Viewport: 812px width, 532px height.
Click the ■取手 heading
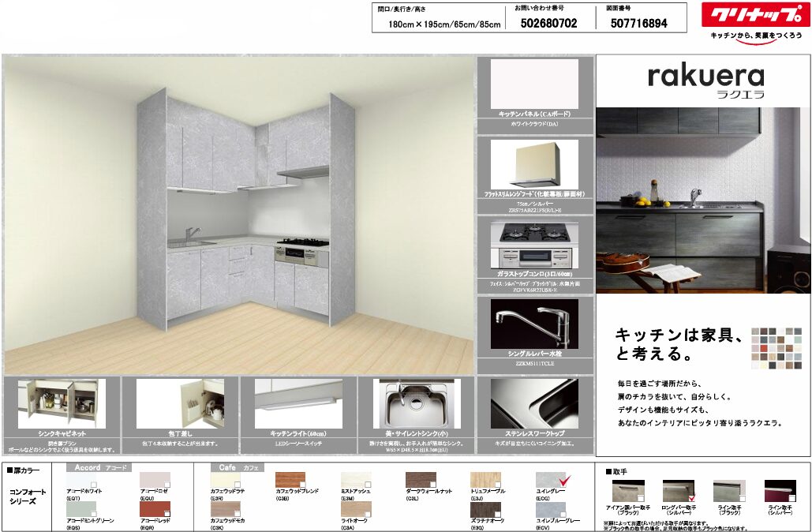coord(616,472)
